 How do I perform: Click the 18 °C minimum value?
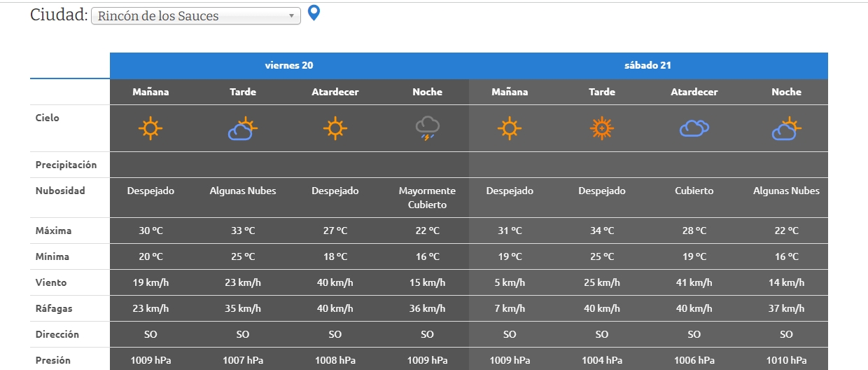[x=335, y=256]
